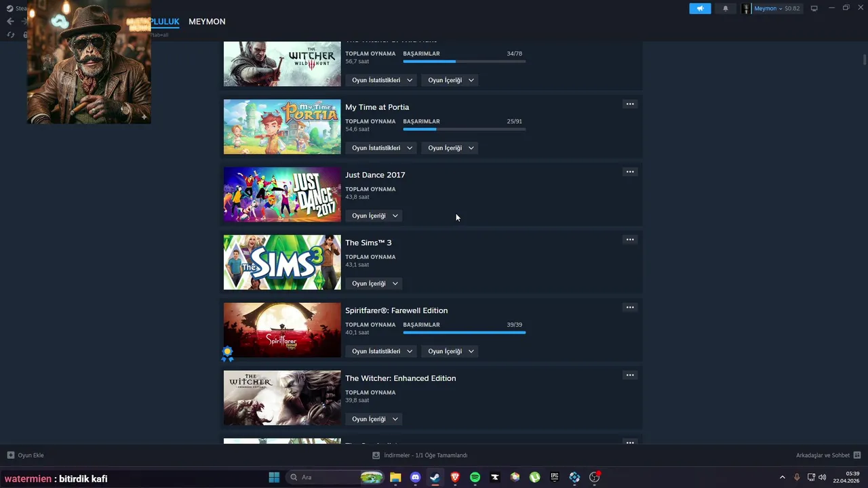Open the My Time at Portia game title
The width and height of the screenshot is (868, 488).
click(377, 107)
